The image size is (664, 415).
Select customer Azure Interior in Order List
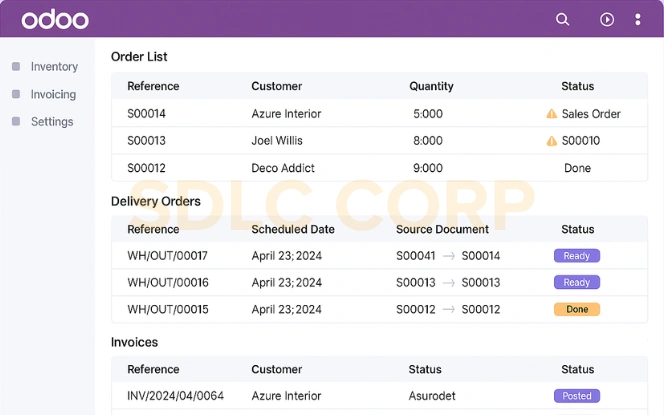pos(286,113)
